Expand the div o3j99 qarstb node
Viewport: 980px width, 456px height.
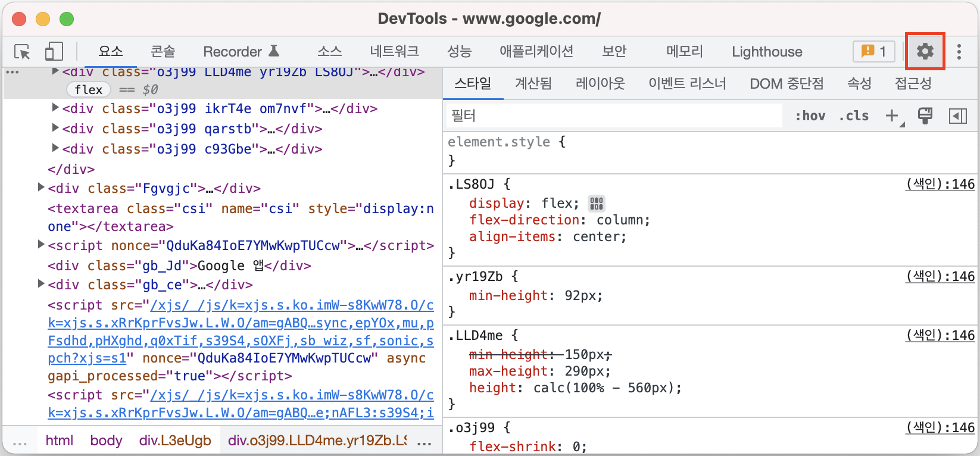click(x=55, y=128)
